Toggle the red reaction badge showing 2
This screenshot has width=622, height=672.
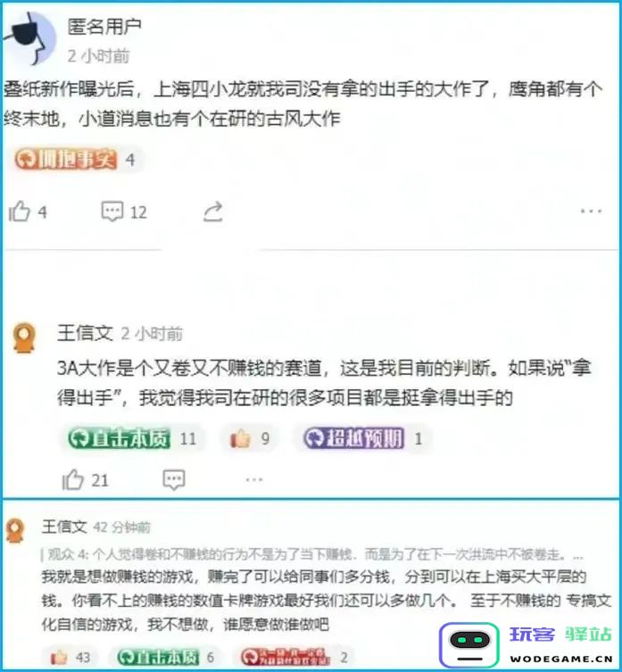click(294, 657)
